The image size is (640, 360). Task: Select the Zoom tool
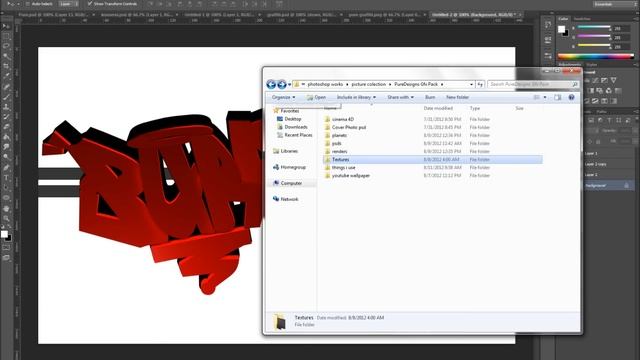(x=6, y=219)
